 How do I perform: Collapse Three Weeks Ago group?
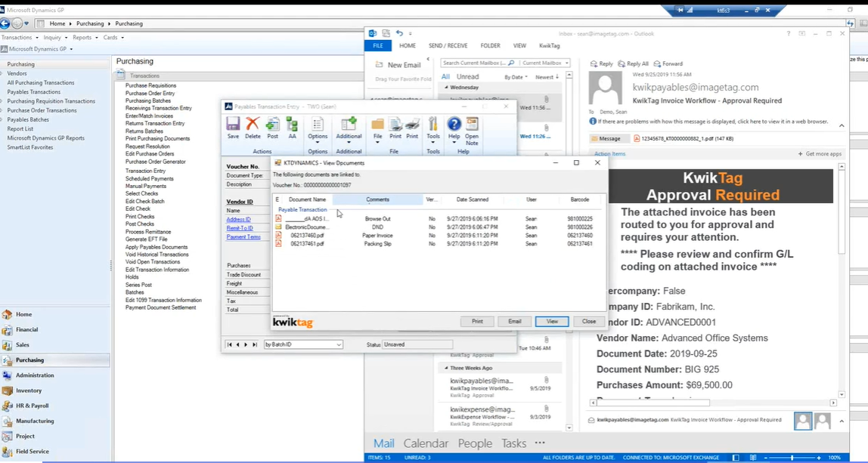[447, 368]
